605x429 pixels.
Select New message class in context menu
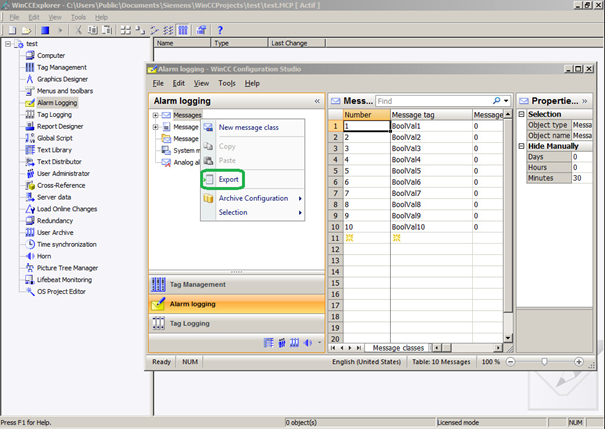pyautogui.click(x=248, y=127)
